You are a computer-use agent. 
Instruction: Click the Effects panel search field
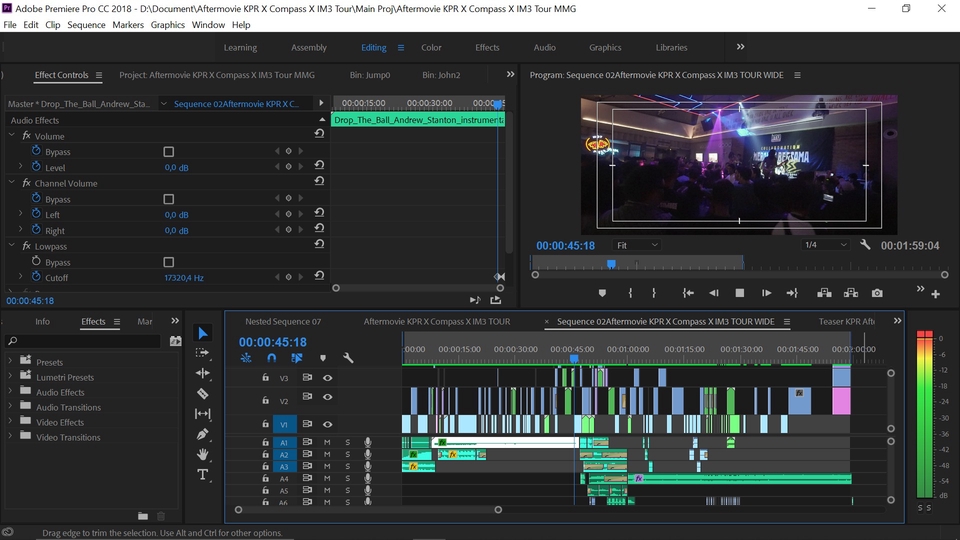coord(90,341)
